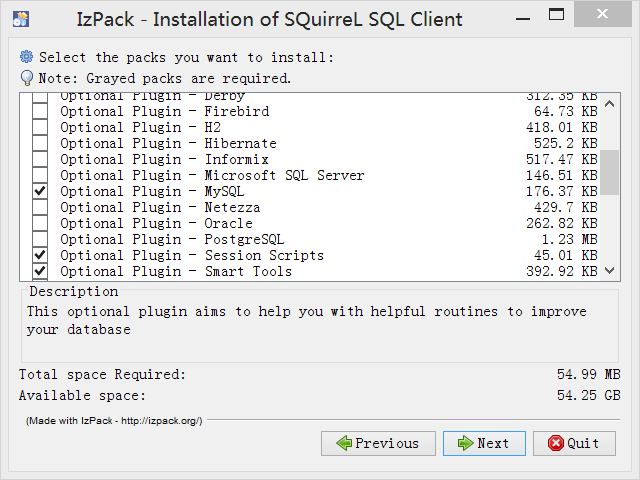Click the gear icon beside Select the packs

tap(27, 57)
